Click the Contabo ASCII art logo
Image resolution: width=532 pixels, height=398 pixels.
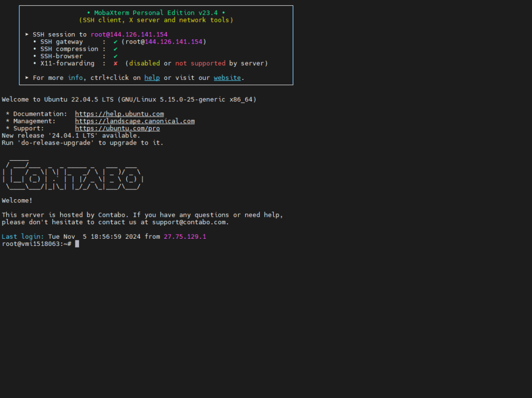tap(73, 176)
